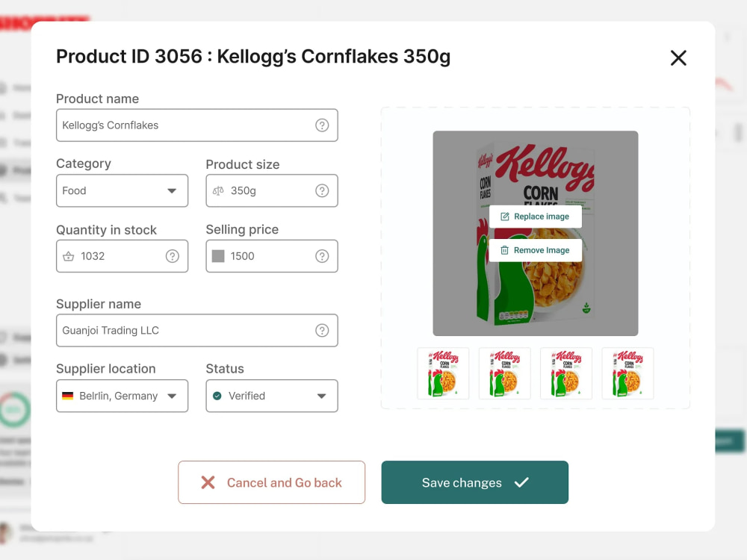Viewport: 747px width, 560px height.
Task: Close the Product ID 3056 dialog
Action: pos(678,58)
